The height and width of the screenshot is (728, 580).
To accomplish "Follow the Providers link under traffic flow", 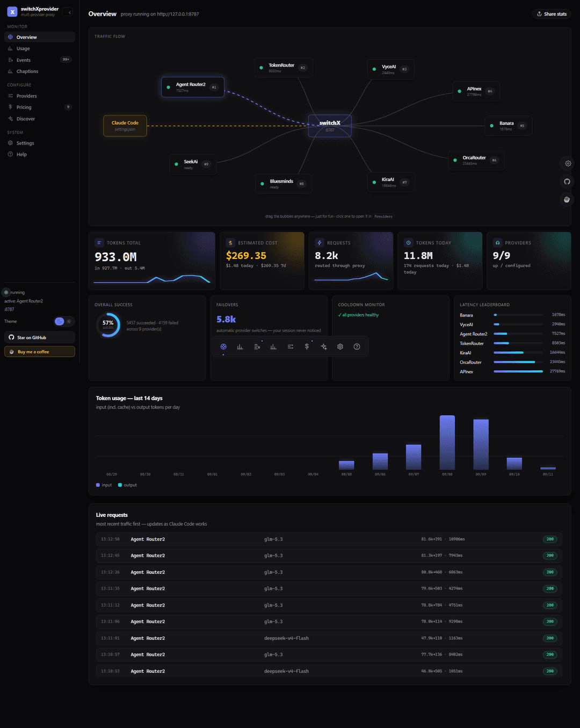I will 383,217.
